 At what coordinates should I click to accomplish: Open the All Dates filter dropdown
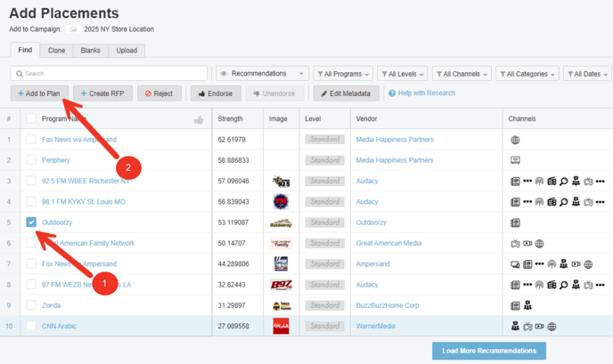(587, 74)
